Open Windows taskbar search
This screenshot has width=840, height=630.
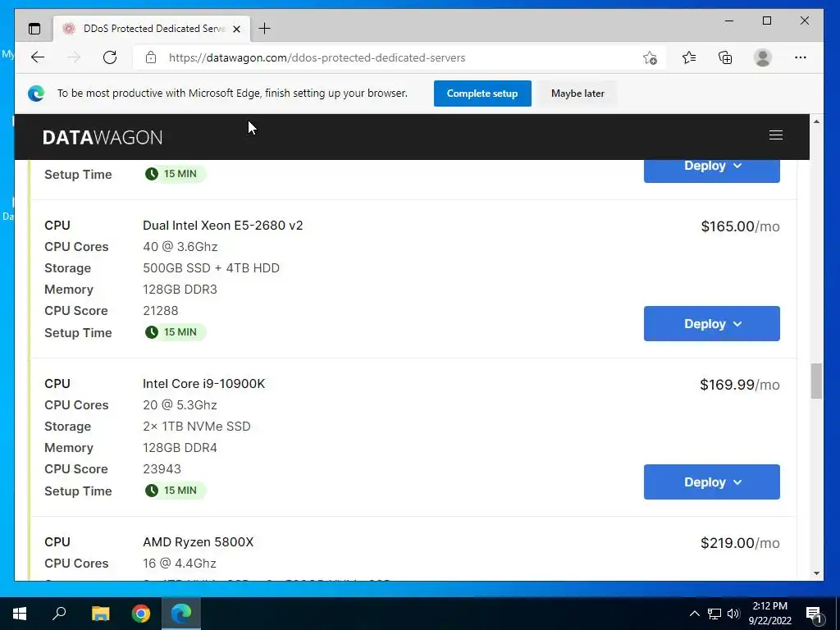pyautogui.click(x=59, y=614)
